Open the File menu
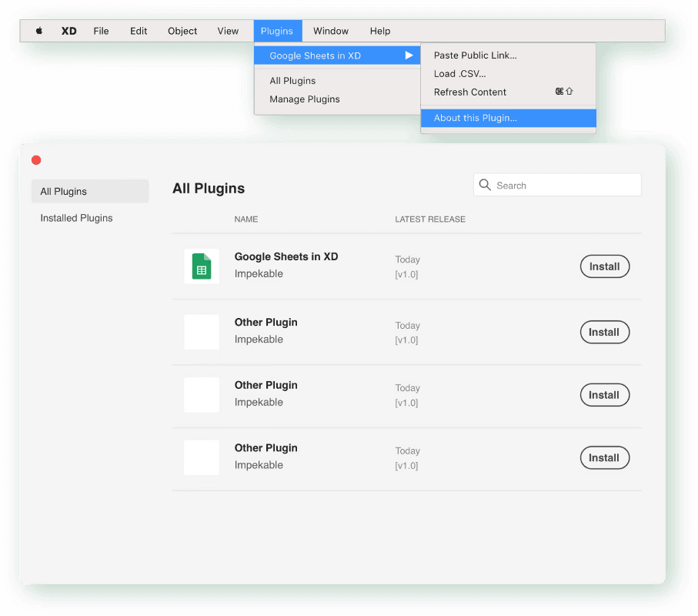This screenshot has height=616, width=698. tap(101, 31)
